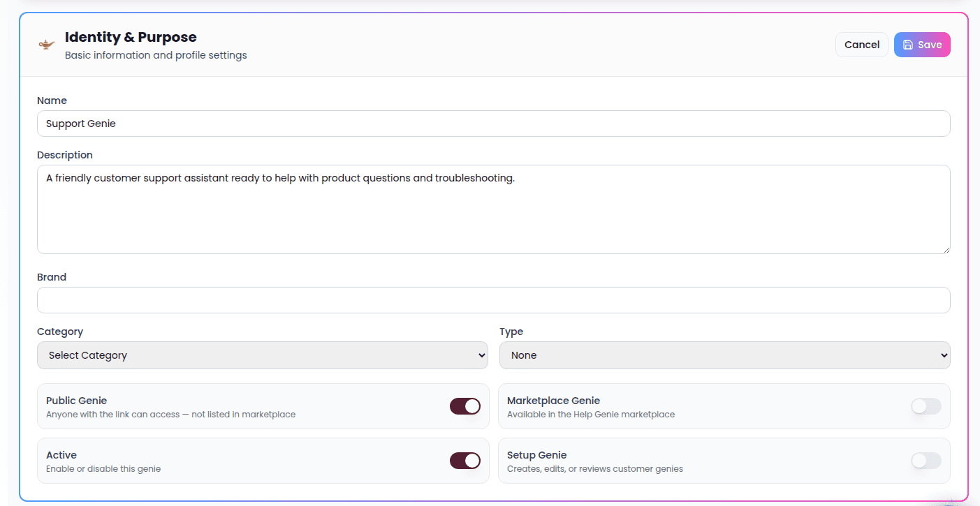Open the Type dropdown showing None
The image size is (980, 506).
(725, 355)
